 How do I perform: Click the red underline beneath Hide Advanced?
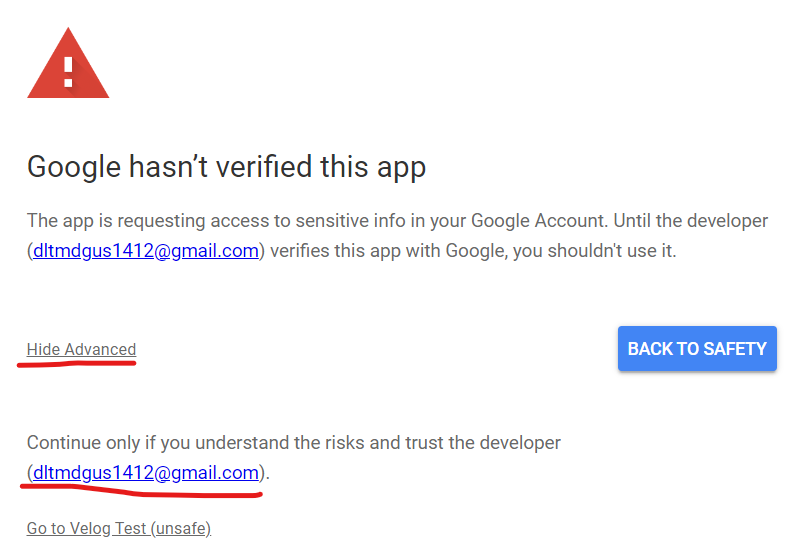(x=77, y=363)
